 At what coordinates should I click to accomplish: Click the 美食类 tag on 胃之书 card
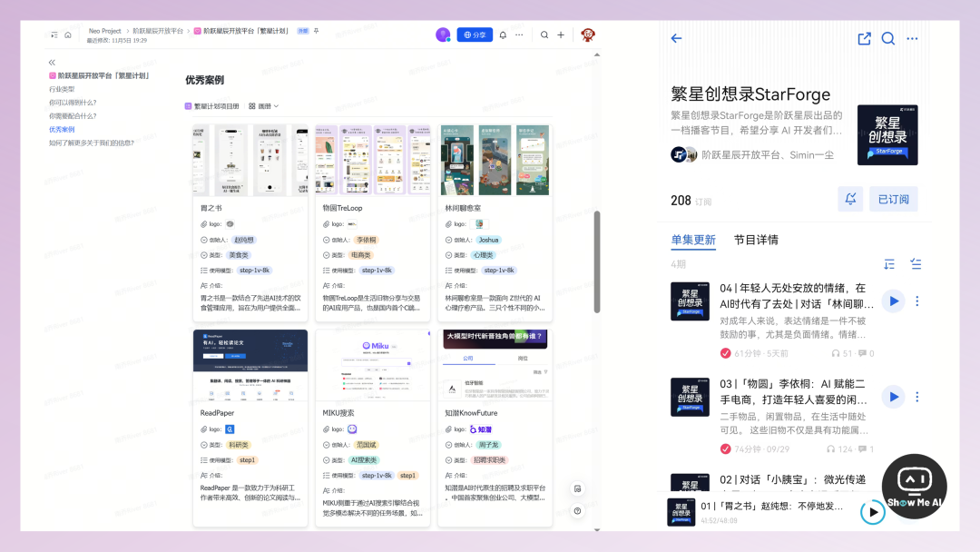[x=238, y=255]
